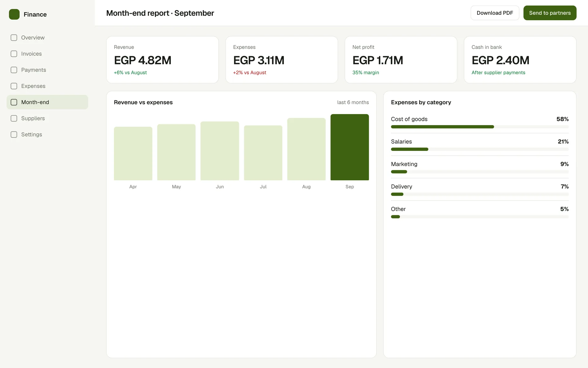588x368 pixels.
Task: Click '+6% vs August' text
Action: (x=130, y=73)
